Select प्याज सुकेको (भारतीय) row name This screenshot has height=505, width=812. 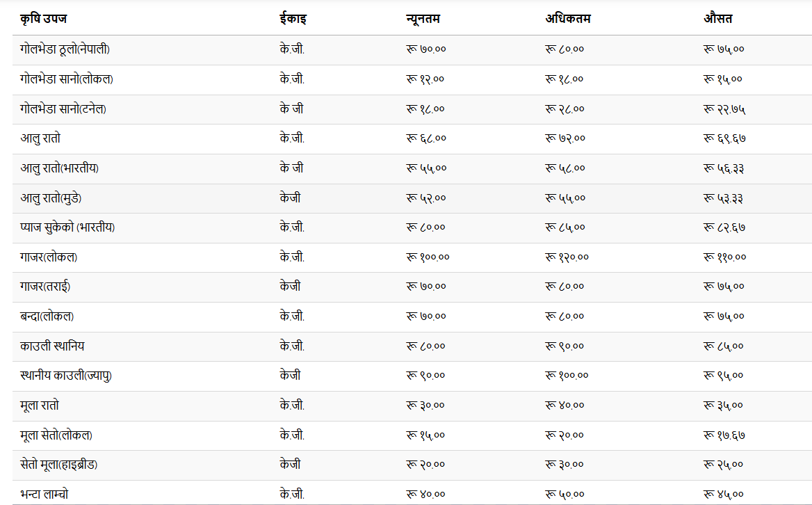[67, 227]
